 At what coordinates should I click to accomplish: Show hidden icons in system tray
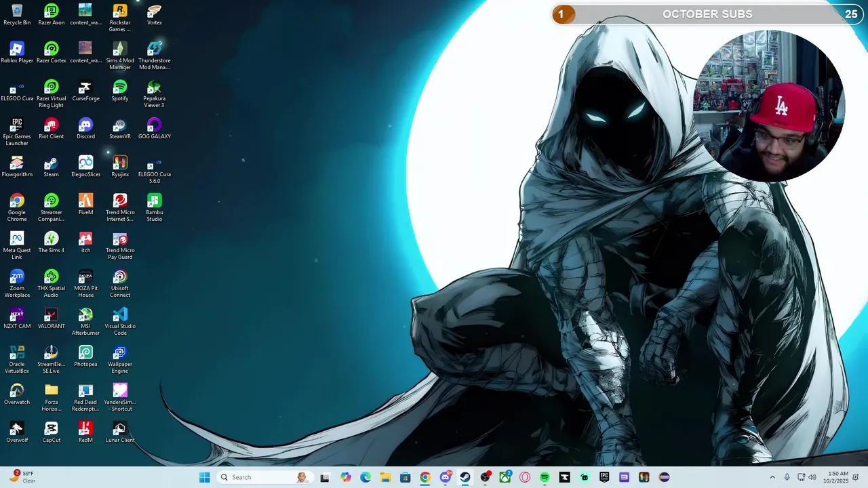(772, 477)
